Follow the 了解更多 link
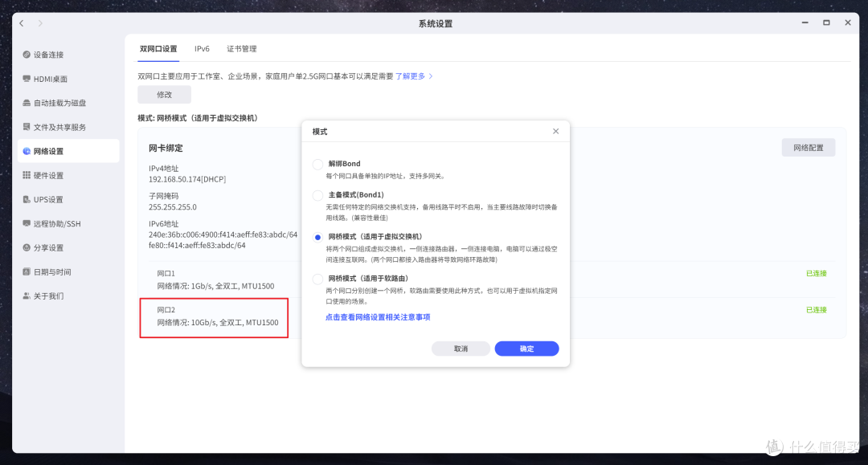Image resolution: width=868 pixels, height=465 pixels. click(x=414, y=76)
